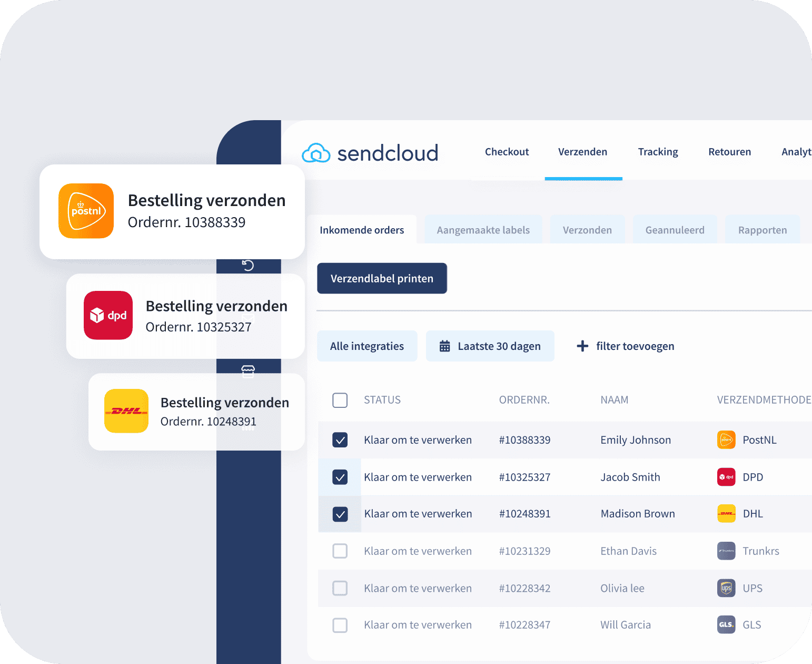Click the sidebar shop storefront icon
Viewport: 812px width, 664px height.
pos(248,371)
